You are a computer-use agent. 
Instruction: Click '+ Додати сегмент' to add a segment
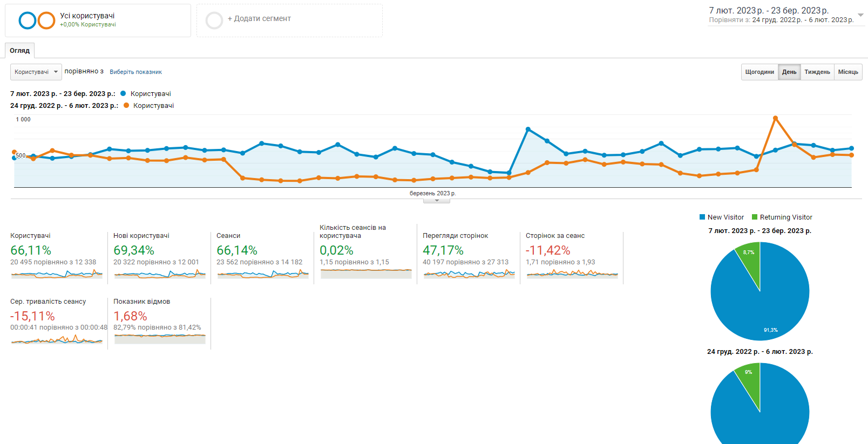(x=259, y=19)
